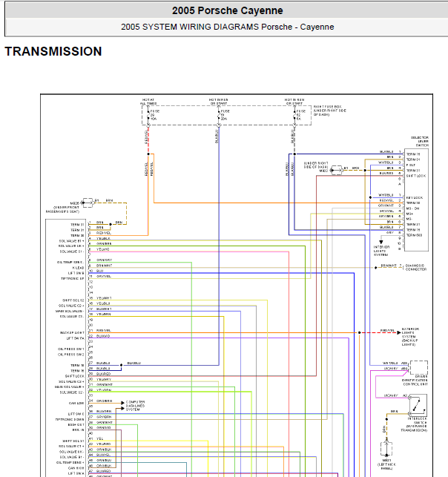
Task: Click the MB32 ground connector symbol
Action: point(337,170)
